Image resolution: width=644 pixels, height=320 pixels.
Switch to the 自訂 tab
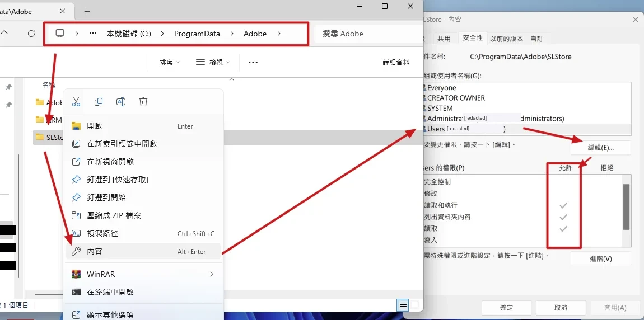coord(536,39)
